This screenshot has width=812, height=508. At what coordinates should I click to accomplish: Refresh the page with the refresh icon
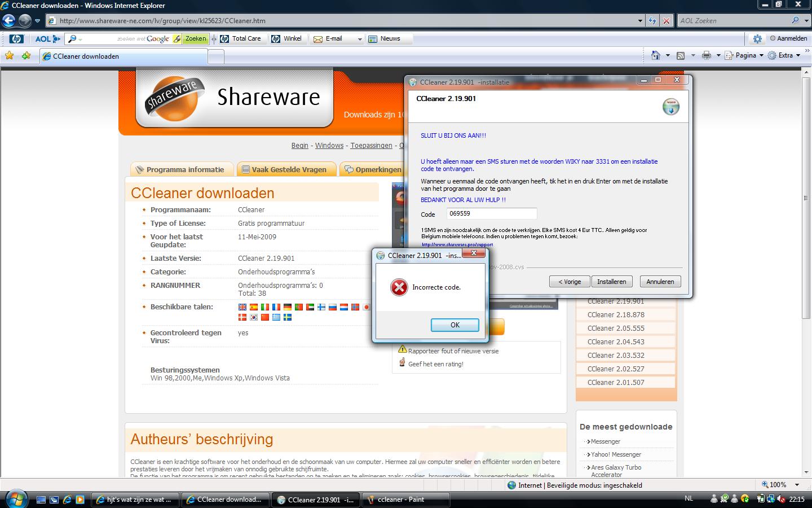pyautogui.click(x=652, y=21)
